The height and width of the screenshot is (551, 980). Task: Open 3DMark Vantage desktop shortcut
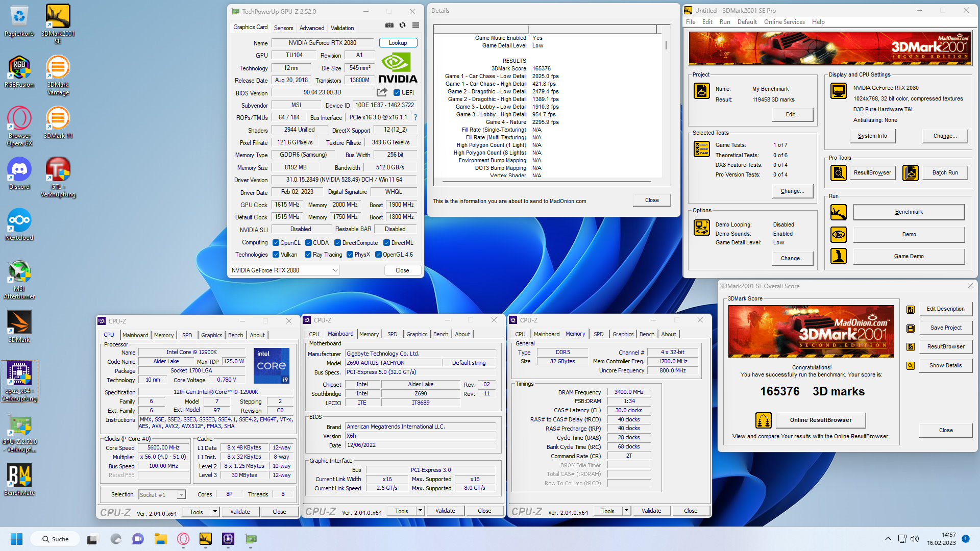click(x=58, y=76)
